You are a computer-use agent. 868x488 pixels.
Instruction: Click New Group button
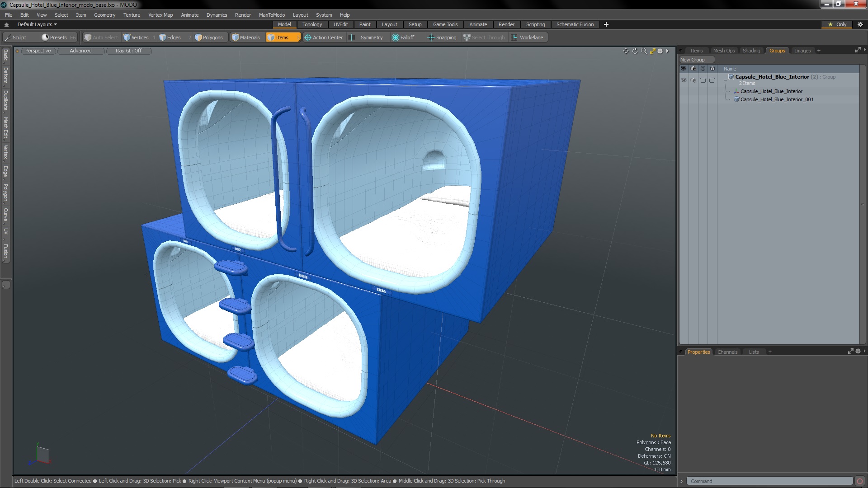(x=696, y=60)
